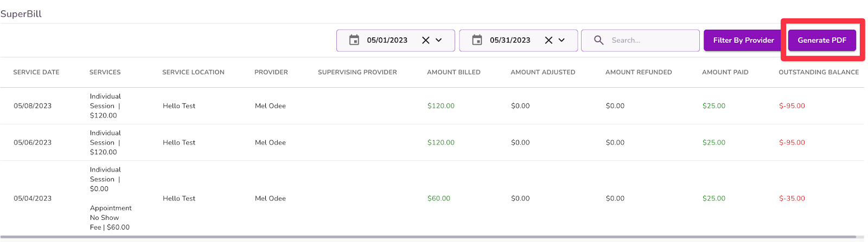Click the end date calendar icon
This screenshot has width=868, height=242.
[x=477, y=40]
